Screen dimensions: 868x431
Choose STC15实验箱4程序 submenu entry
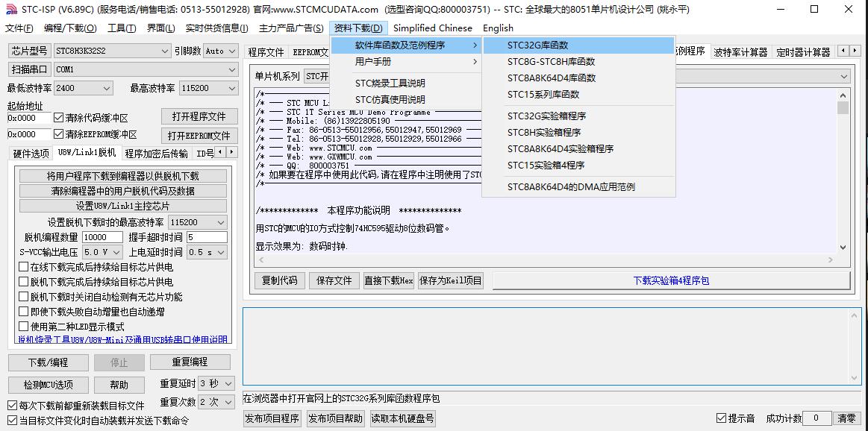tap(578, 165)
